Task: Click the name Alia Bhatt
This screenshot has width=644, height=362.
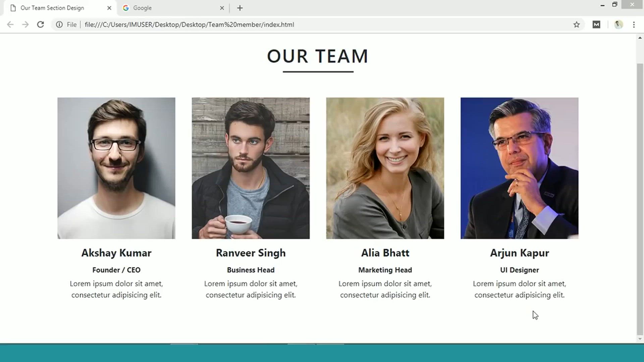Action: click(385, 253)
